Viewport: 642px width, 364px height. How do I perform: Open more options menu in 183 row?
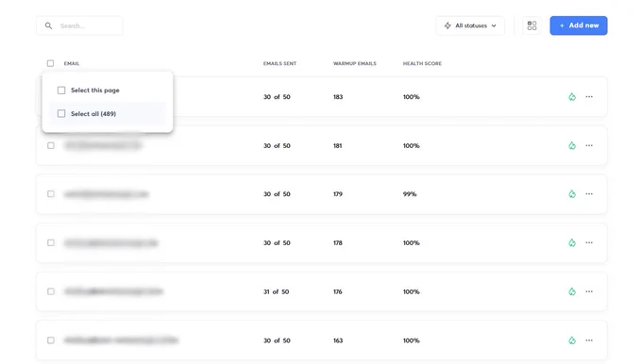click(x=589, y=97)
